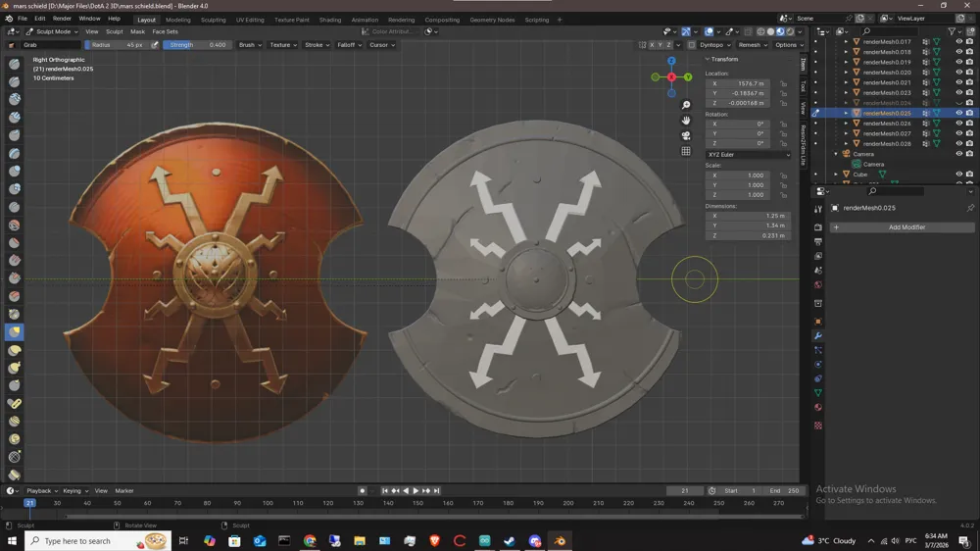Open the Modifiers properties tab (blue wrench)
This screenshot has width=980, height=551.
[818, 336]
